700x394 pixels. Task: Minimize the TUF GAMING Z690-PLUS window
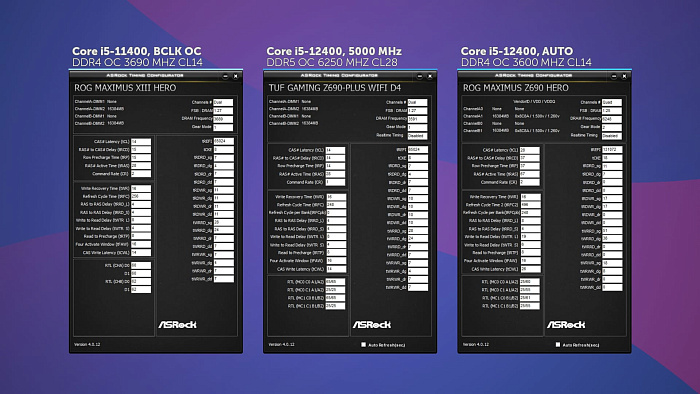pyautogui.click(x=420, y=76)
